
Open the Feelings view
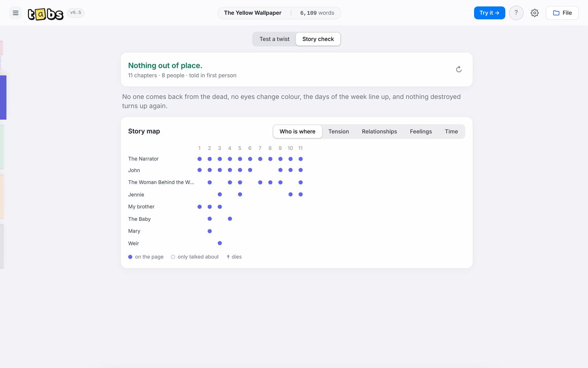[421, 131]
